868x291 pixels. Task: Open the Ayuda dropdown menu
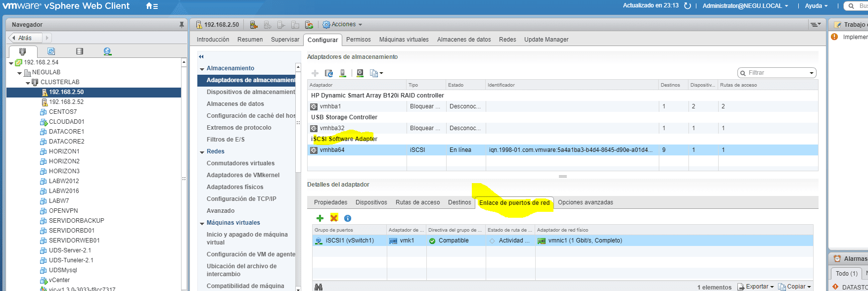point(816,6)
